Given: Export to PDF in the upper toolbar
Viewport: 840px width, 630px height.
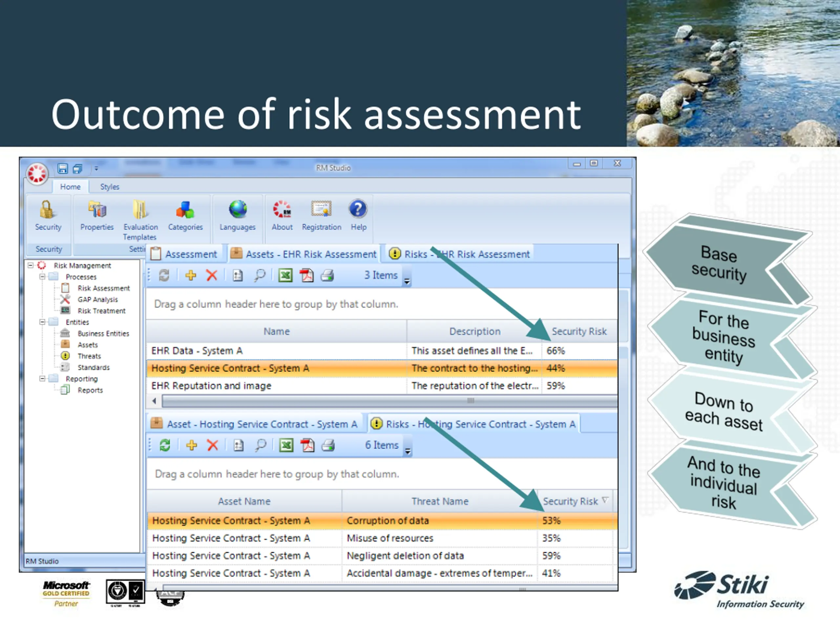Looking at the screenshot, I should 306,275.
